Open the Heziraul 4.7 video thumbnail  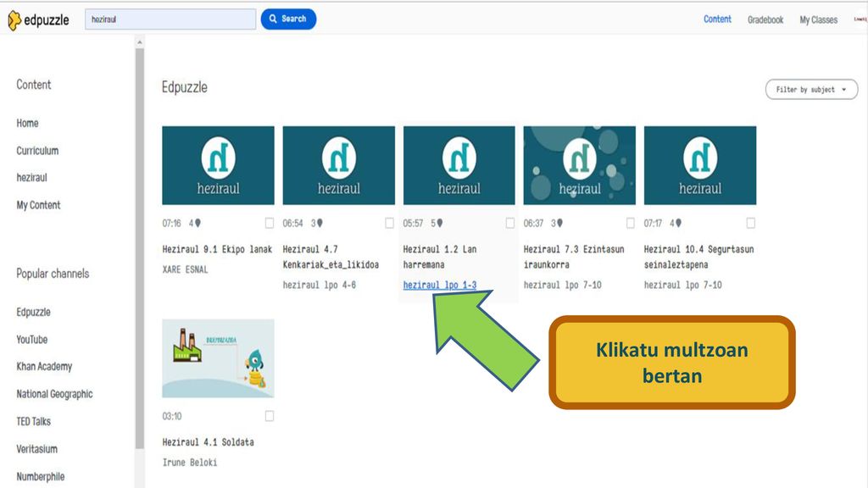pyautogui.click(x=339, y=165)
